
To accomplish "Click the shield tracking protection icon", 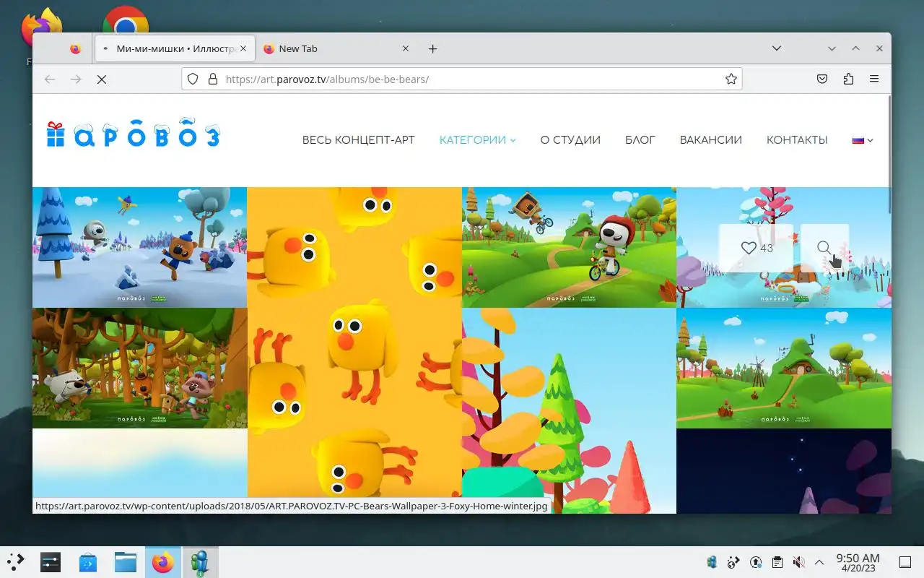I will [193, 79].
